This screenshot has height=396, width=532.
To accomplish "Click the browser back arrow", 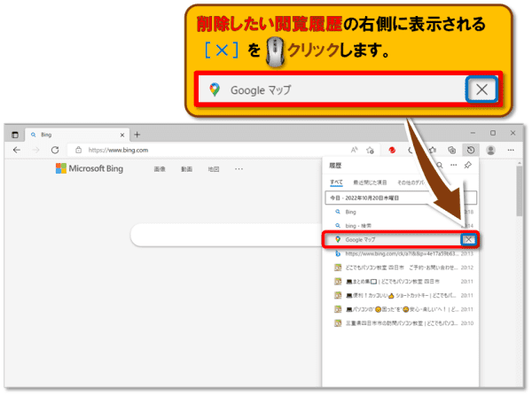I will 17,150.
